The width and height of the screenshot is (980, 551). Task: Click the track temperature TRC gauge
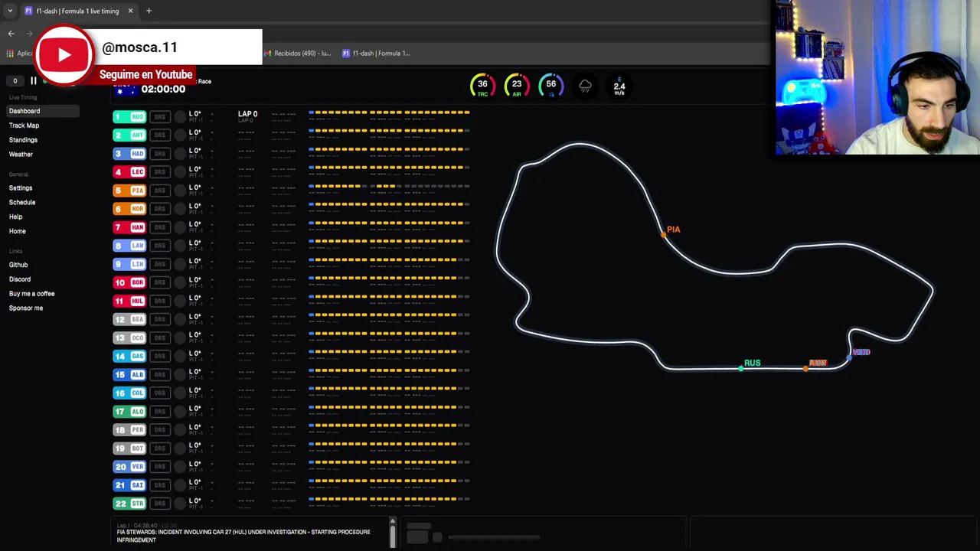(x=482, y=86)
